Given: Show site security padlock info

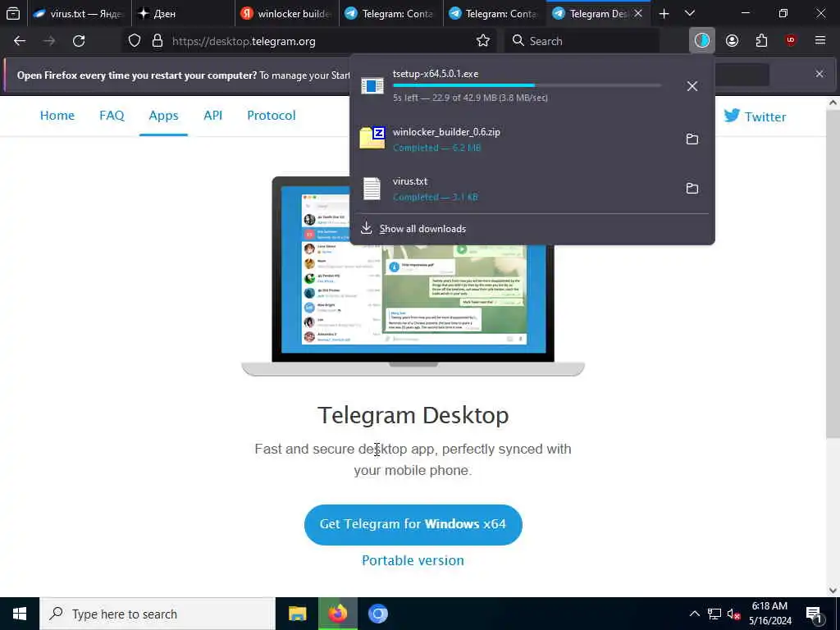Looking at the screenshot, I should [157, 41].
